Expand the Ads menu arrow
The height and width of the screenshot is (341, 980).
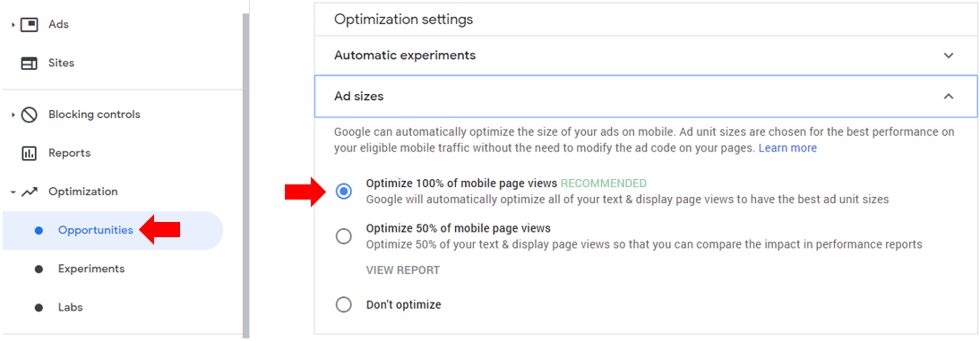[x=13, y=25]
